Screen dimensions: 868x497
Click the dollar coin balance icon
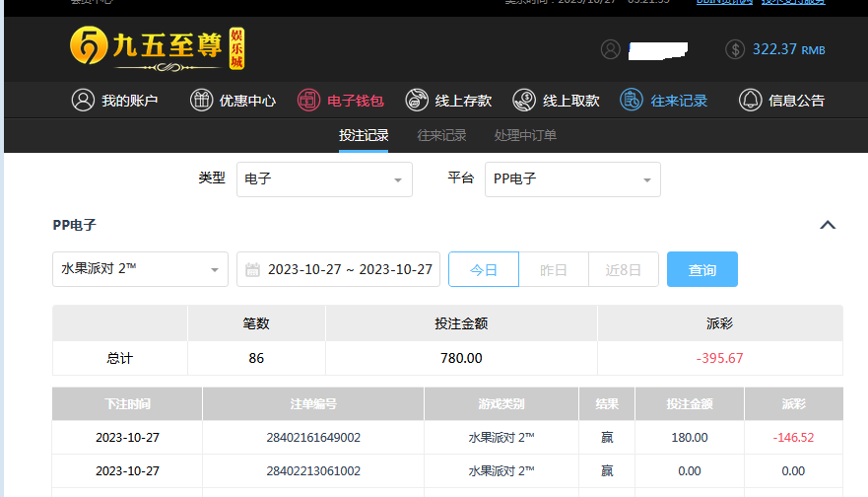pos(735,49)
